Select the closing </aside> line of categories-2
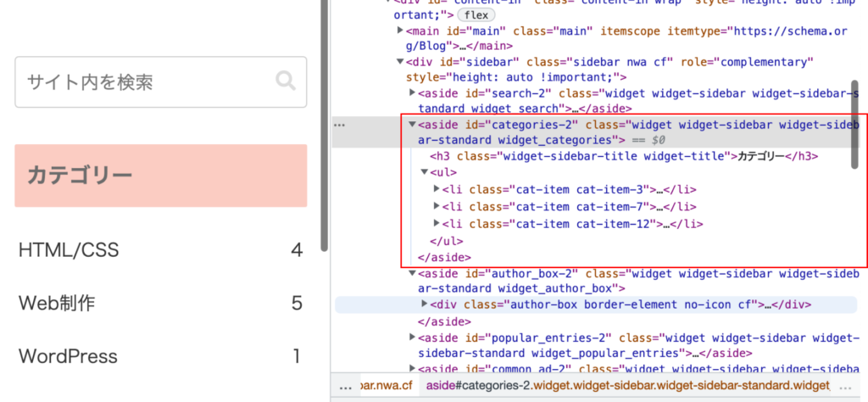Screen dimensions: 868x402 444,257
